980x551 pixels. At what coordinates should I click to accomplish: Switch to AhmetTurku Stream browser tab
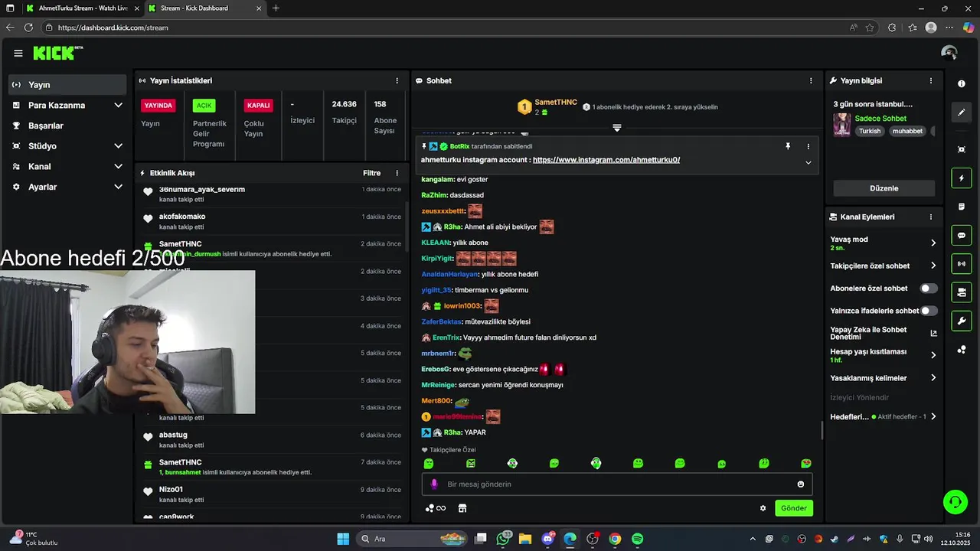(x=83, y=8)
